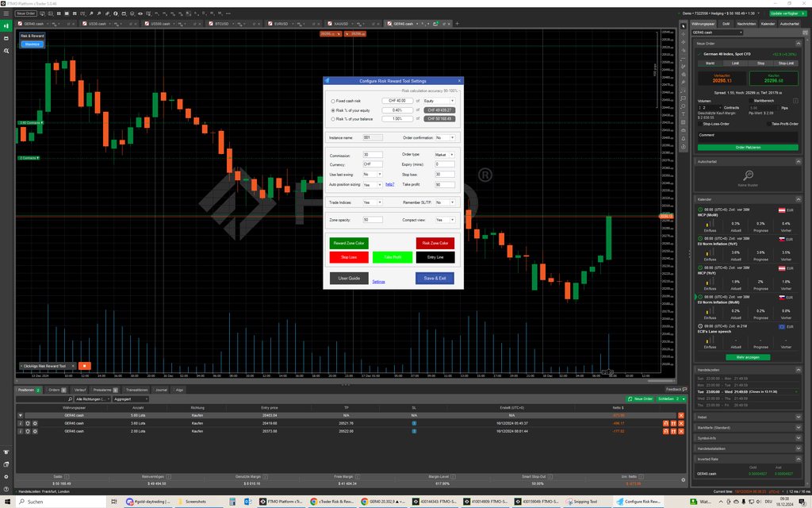Open the Journal tab in bottom panel
The image size is (812, 508).
pyautogui.click(x=161, y=390)
